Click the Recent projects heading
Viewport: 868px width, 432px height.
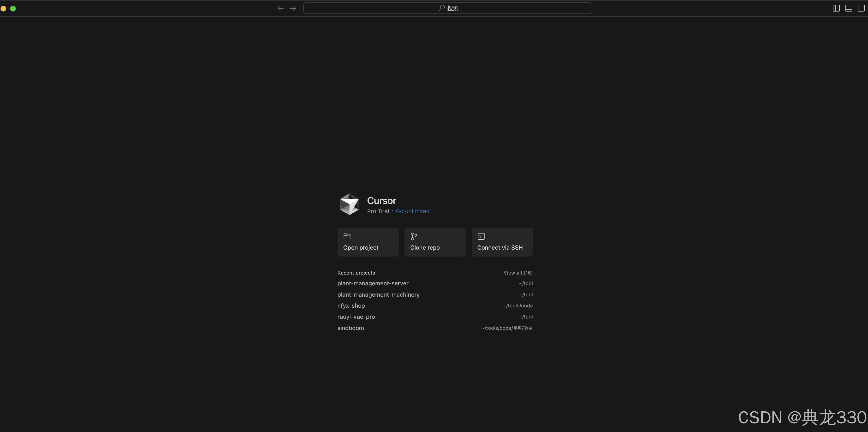point(356,273)
